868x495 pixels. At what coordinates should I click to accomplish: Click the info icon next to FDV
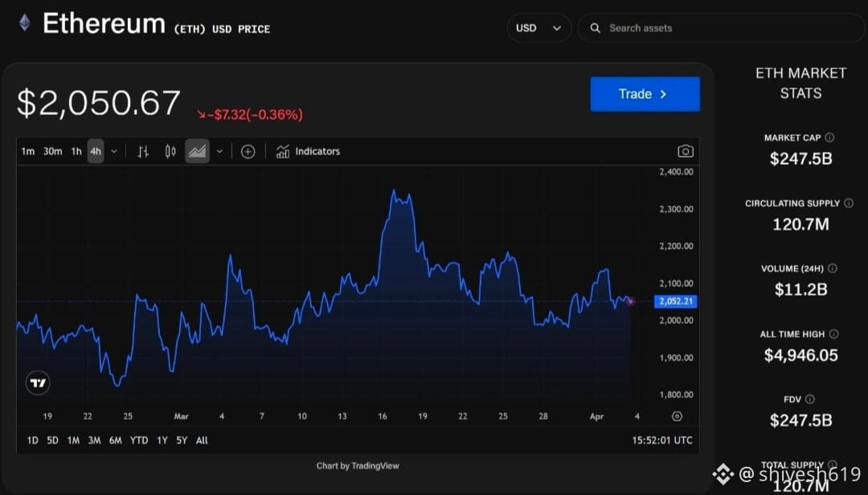[x=810, y=399]
